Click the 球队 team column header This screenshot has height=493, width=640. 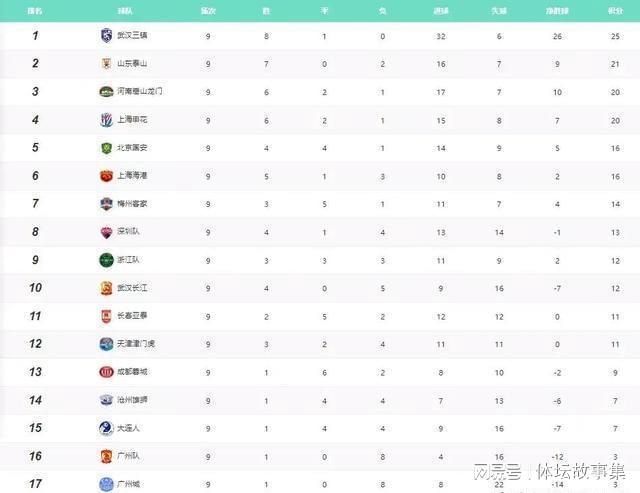125,11
